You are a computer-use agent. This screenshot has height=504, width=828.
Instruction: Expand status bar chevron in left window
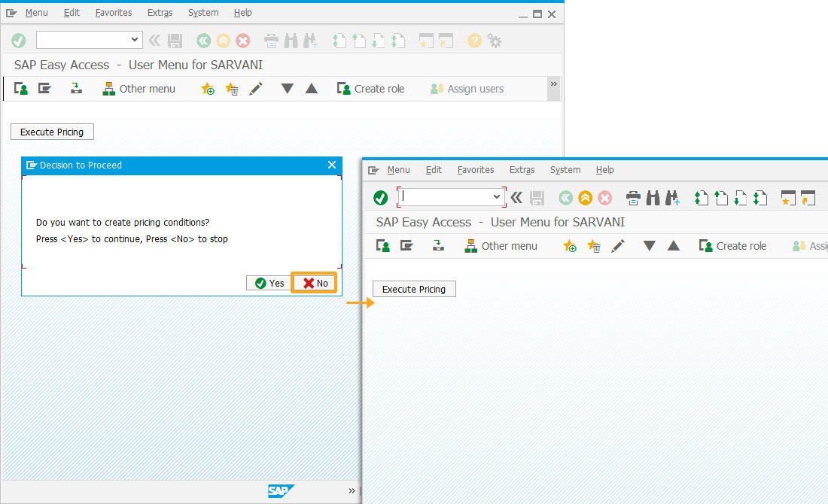pyautogui.click(x=352, y=490)
